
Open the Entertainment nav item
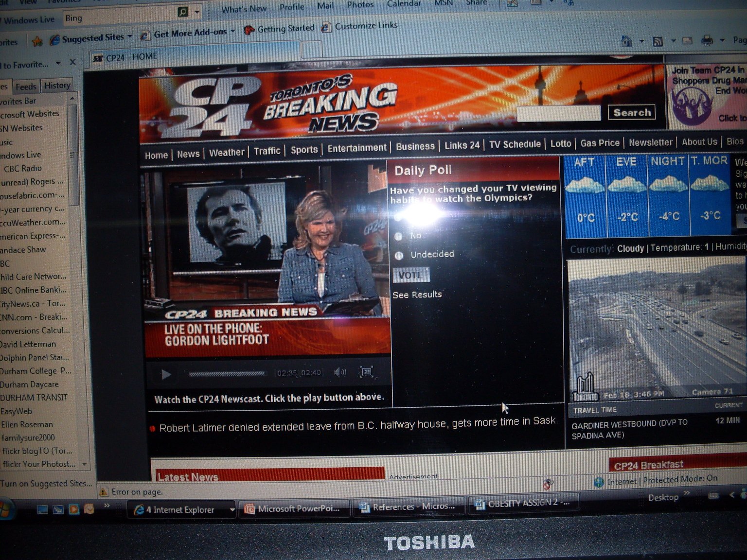pyautogui.click(x=357, y=148)
